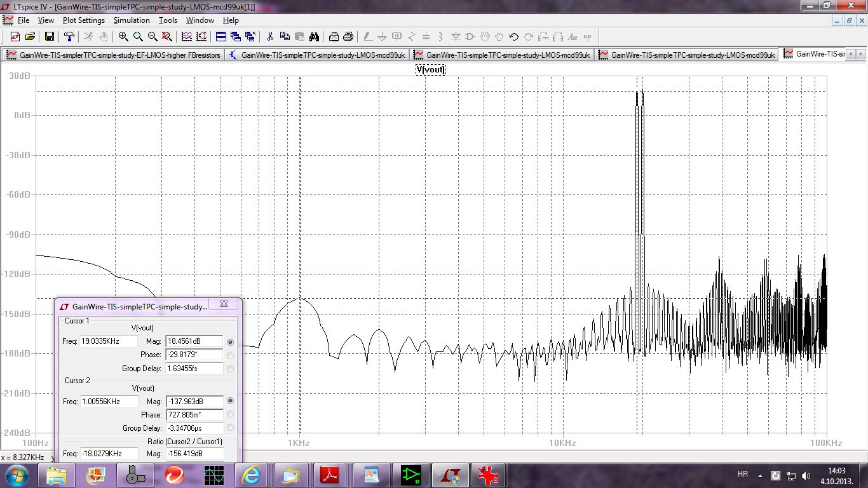
Task: Select the Pan magnifier icon
Action: pos(138,37)
